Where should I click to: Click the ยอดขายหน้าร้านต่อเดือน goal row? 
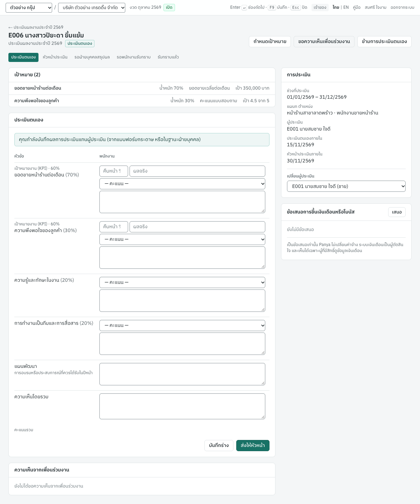pyautogui.click(x=142, y=88)
